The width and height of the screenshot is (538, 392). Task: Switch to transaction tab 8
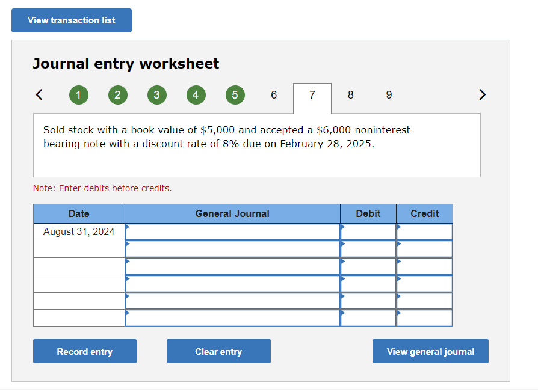point(350,95)
